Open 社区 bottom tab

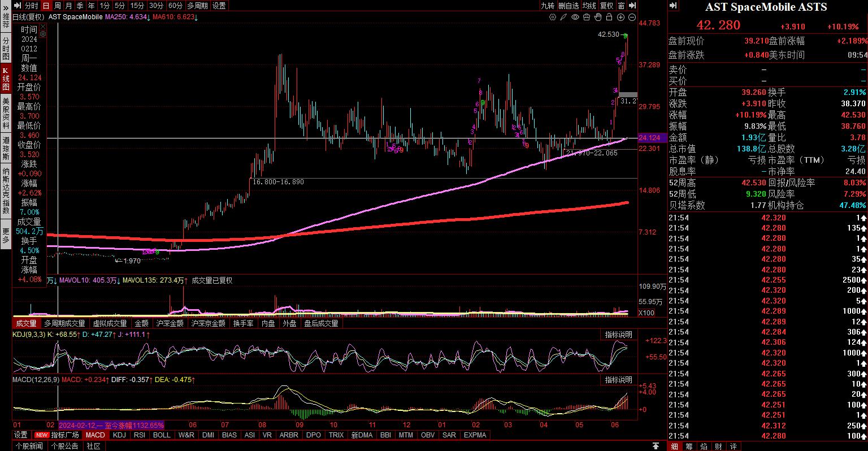point(93,446)
